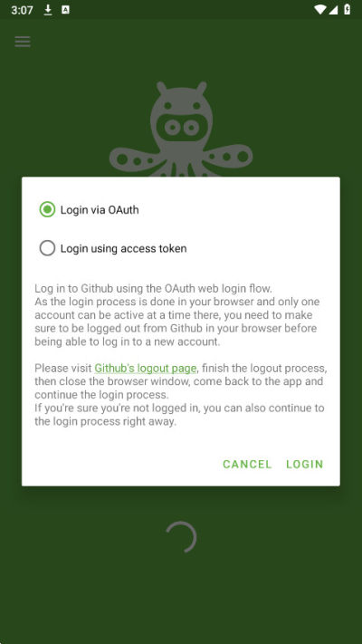Tap the 'Please visit' text before the link
Image resolution: width=362 pixels, height=644 pixels.
(x=63, y=368)
